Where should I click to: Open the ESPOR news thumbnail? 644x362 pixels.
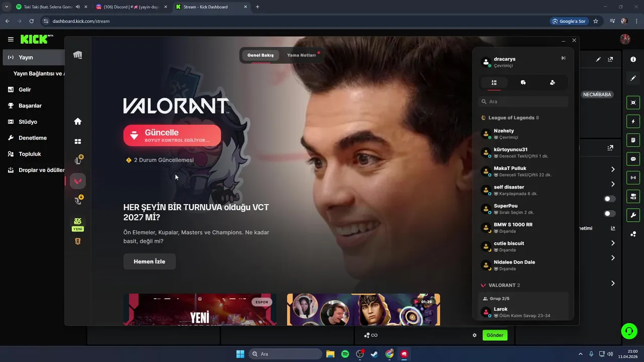[x=200, y=310]
